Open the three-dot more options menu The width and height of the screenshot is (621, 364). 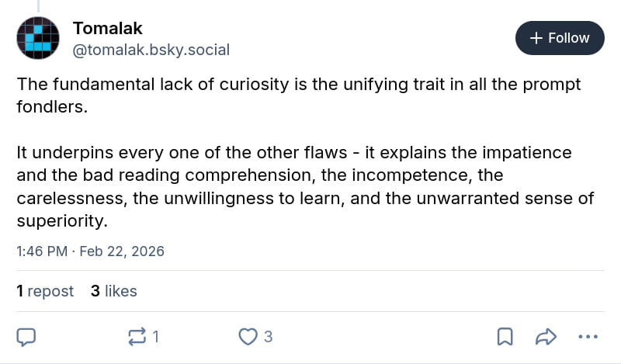pyautogui.click(x=589, y=336)
